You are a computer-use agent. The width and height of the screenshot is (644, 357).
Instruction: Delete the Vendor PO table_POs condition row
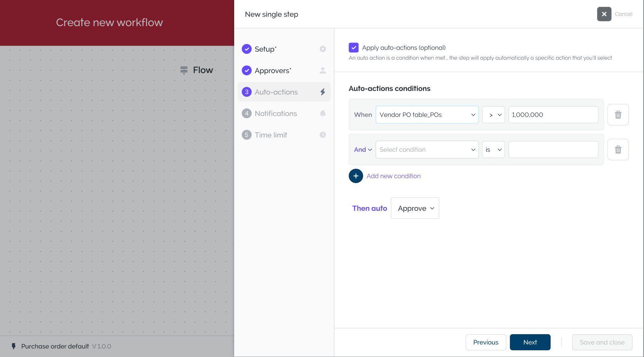click(x=618, y=115)
